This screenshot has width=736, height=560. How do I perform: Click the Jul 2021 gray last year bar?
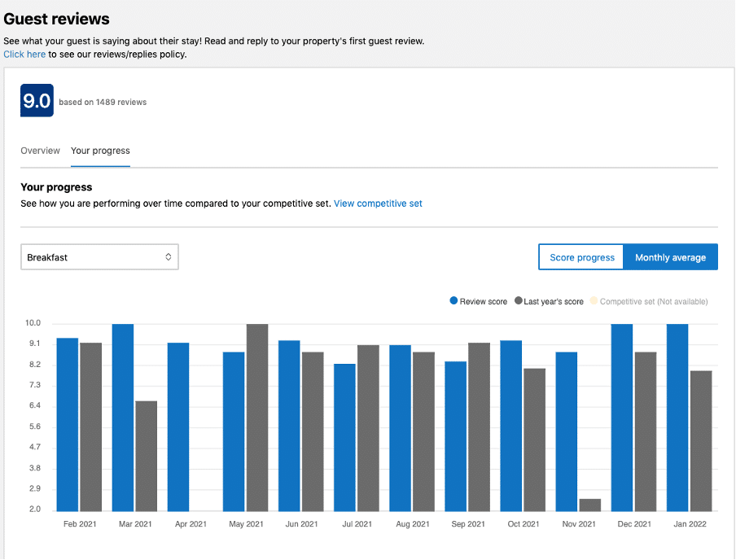coord(368,428)
